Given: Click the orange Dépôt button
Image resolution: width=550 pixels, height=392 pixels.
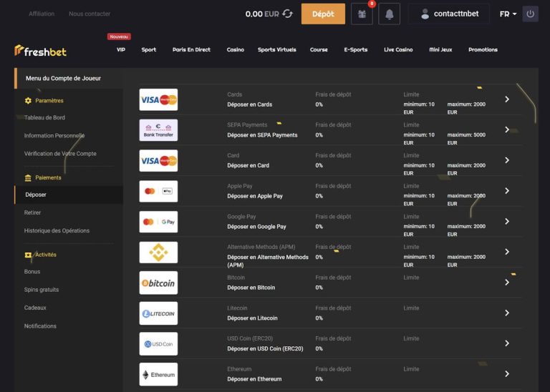Looking at the screenshot, I should coord(323,14).
